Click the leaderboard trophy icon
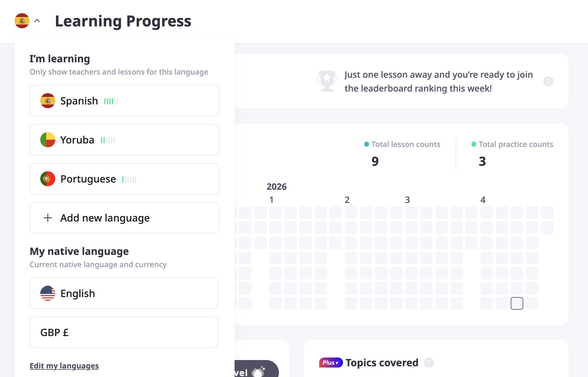 click(327, 81)
